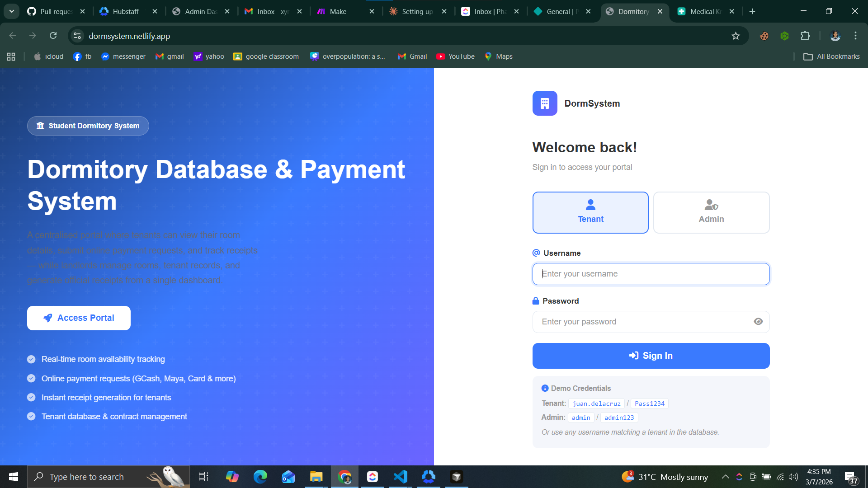Show hidden system tray icons chevron
This screenshot has height=488, width=868.
coord(725,477)
